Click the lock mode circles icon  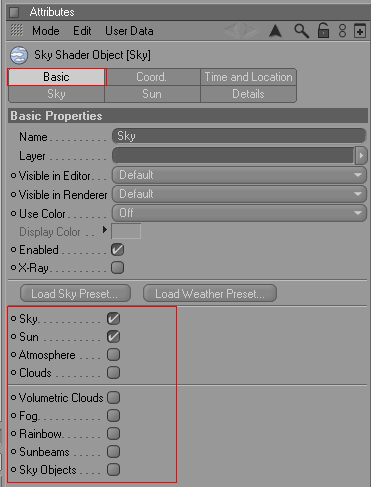(342, 31)
